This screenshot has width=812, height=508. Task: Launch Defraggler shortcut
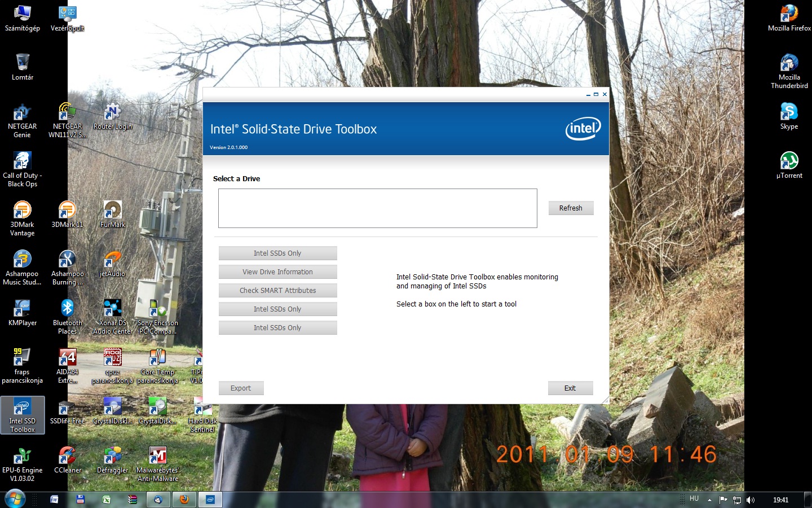pyautogui.click(x=113, y=461)
